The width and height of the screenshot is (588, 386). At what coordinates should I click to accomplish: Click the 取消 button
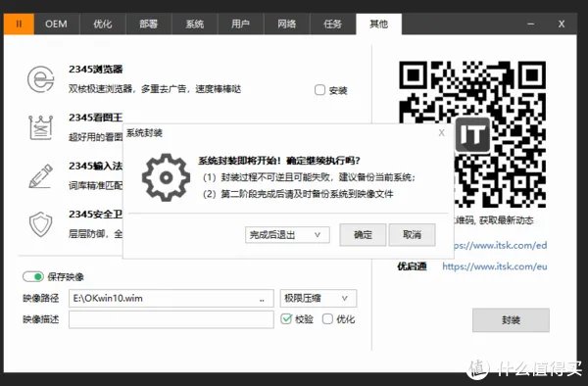click(x=412, y=235)
